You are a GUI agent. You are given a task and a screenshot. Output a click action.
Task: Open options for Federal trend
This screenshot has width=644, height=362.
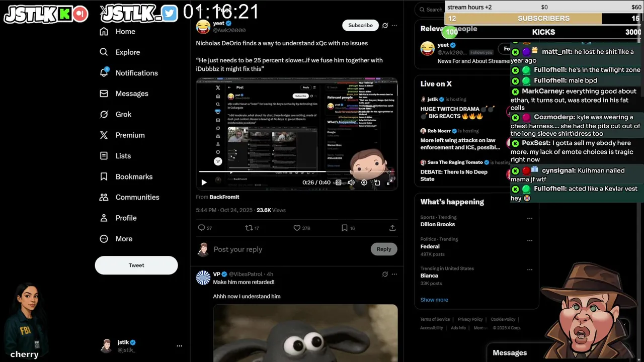tap(530, 240)
